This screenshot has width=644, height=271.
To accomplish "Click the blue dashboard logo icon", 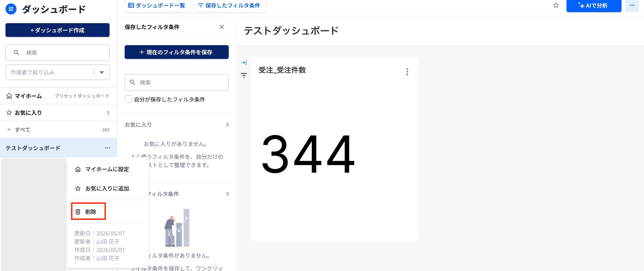I will [11, 9].
